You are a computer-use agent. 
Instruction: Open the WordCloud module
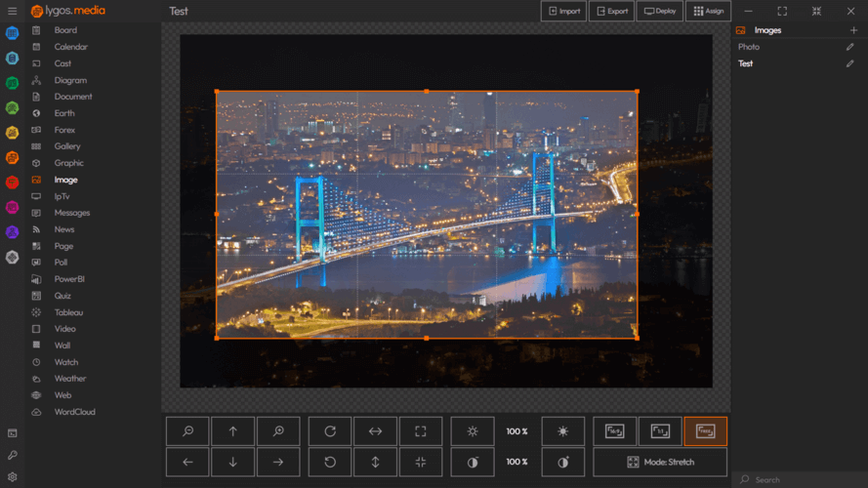point(75,412)
